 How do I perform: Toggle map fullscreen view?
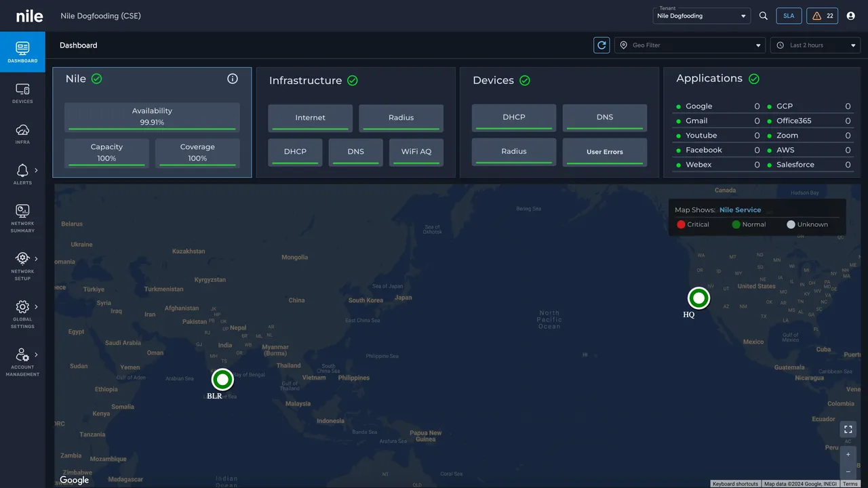click(x=848, y=429)
